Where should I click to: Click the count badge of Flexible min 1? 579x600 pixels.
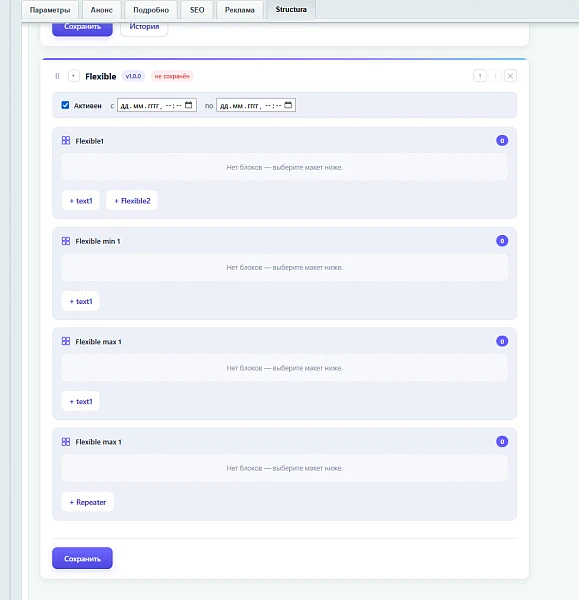[502, 241]
